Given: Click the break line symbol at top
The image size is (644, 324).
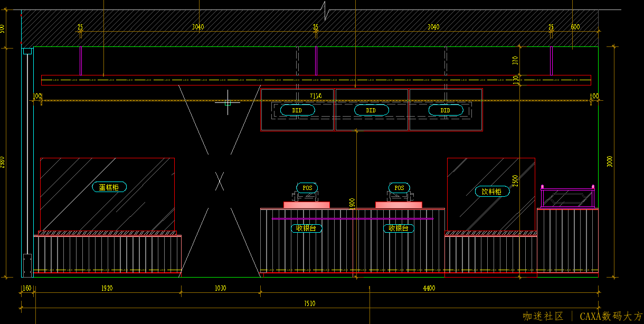Looking at the screenshot, I should coord(326,10).
